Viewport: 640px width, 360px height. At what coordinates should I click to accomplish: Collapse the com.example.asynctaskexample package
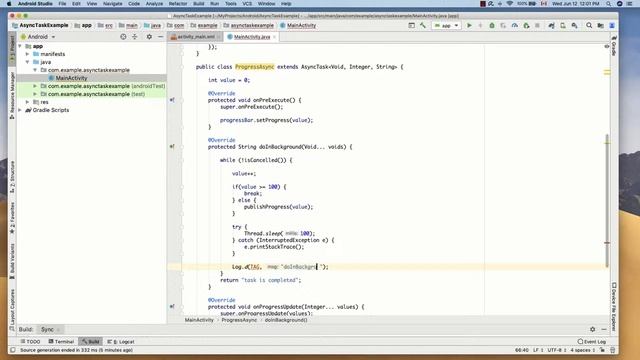[35, 70]
